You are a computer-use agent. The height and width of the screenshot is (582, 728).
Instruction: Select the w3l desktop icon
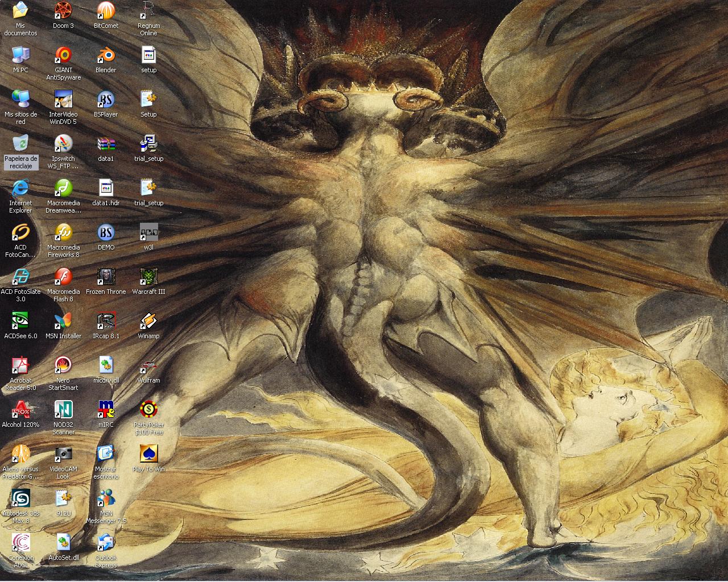pyautogui.click(x=148, y=232)
